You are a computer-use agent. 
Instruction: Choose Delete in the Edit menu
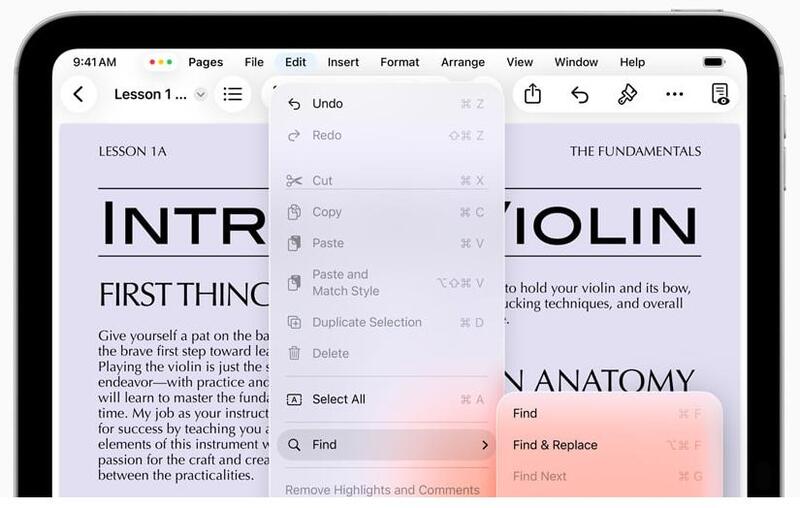point(386,353)
